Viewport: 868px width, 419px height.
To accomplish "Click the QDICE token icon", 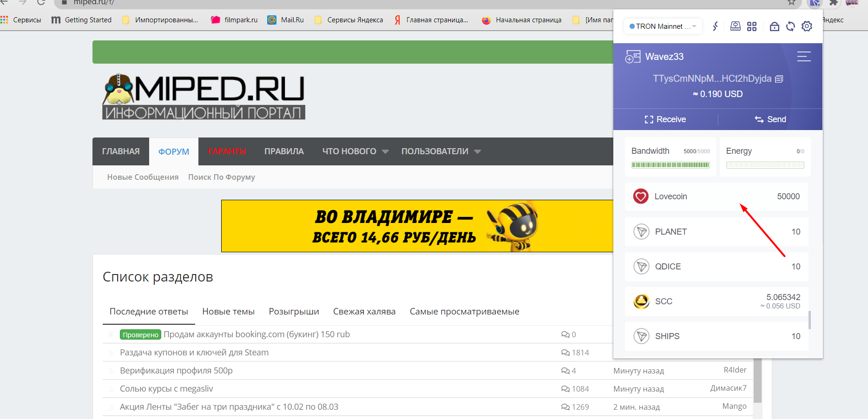I will [641, 266].
